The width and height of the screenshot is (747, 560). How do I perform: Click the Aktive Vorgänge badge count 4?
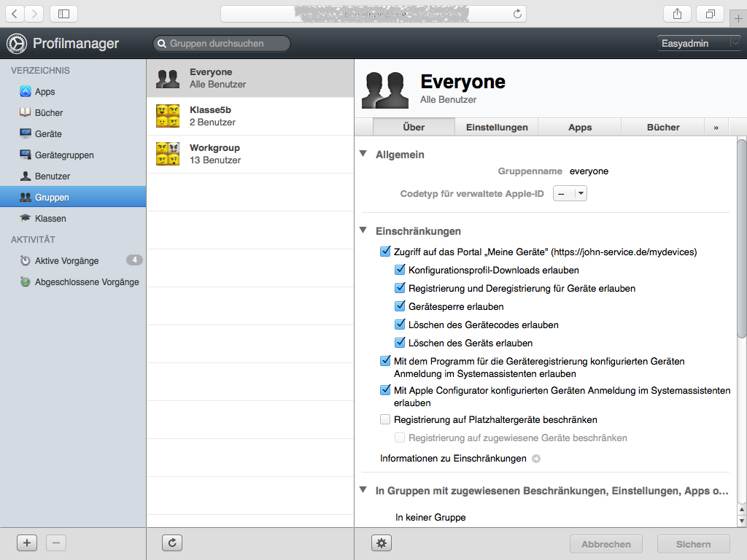pos(134,260)
